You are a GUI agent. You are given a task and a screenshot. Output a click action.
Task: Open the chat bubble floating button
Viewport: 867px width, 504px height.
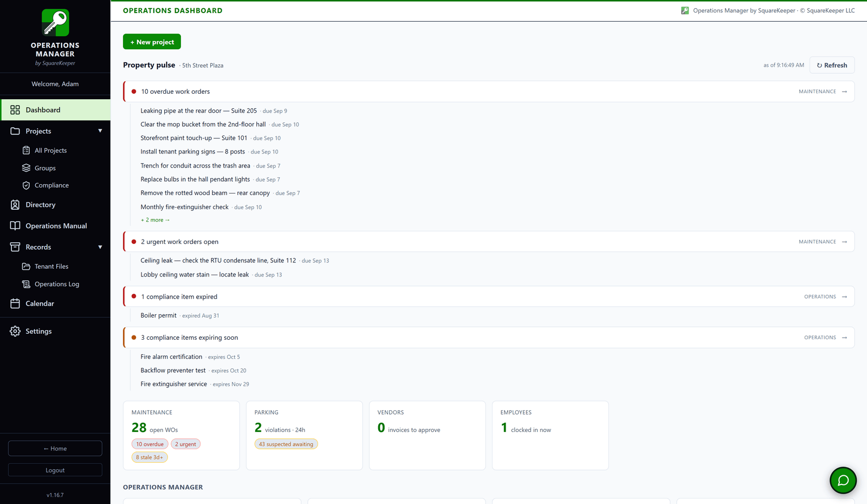(843, 480)
